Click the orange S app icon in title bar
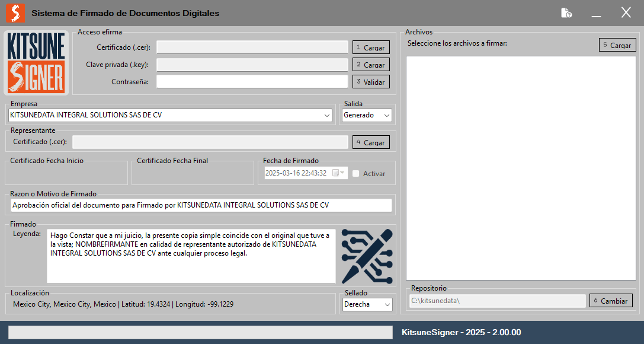The image size is (644, 344). pos(15,13)
